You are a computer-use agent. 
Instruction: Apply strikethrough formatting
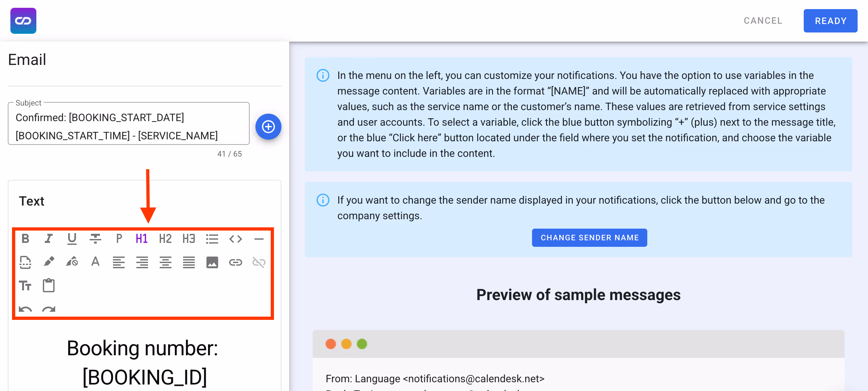click(x=95, y=239)
